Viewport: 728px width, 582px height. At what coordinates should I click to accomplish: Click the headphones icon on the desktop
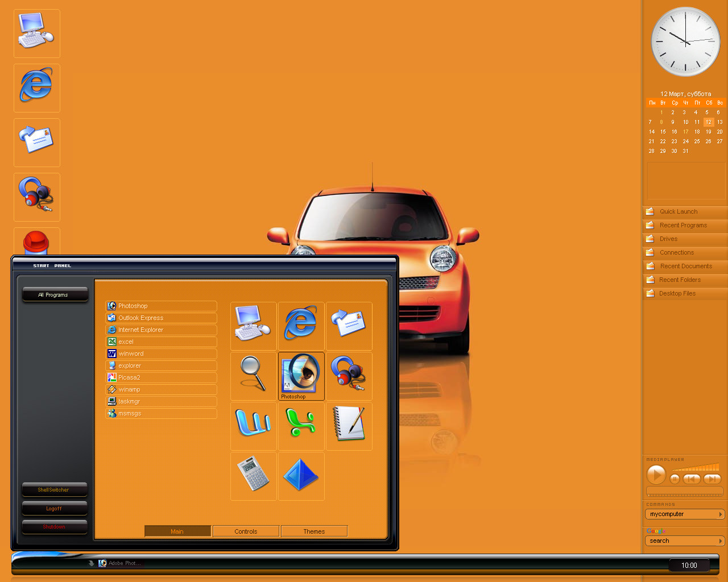36,197
